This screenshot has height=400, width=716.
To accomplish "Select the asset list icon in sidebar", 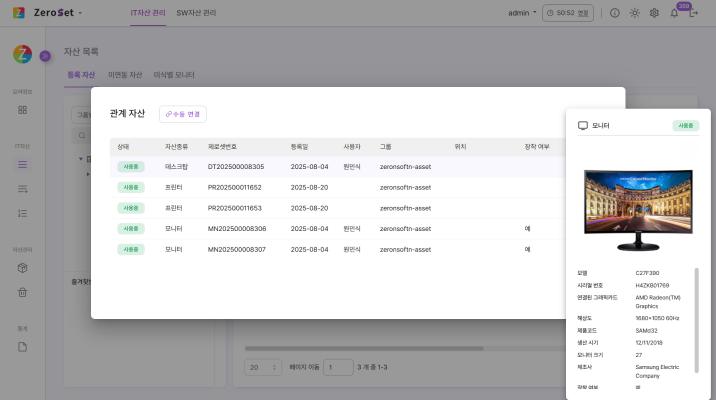I will [22, 164].
